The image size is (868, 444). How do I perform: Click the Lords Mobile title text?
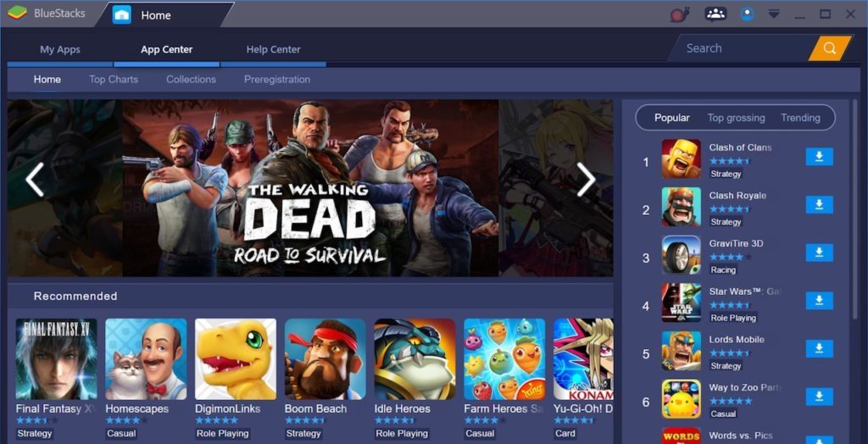coord(737,340)
